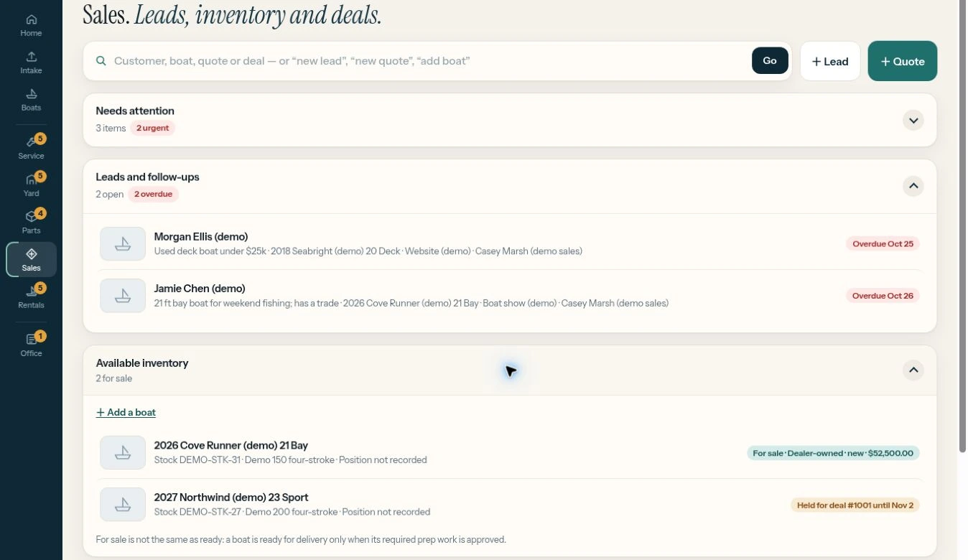Focus the customer, boat, quote search field
The height and width of the screenshot is (560, 968).
point(429,61)
